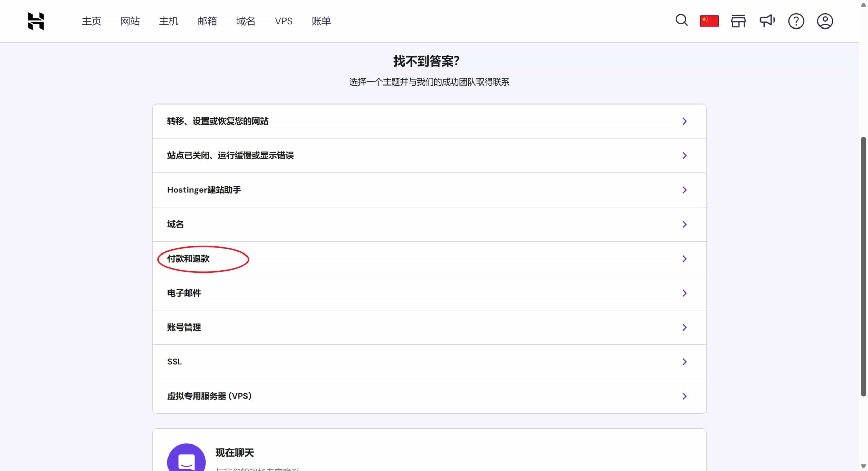Viewport: 868px width, 471px height.
Task: Open the Hostinger建站助手 topic
Action: pyautogui.click(x=204, y=190)
